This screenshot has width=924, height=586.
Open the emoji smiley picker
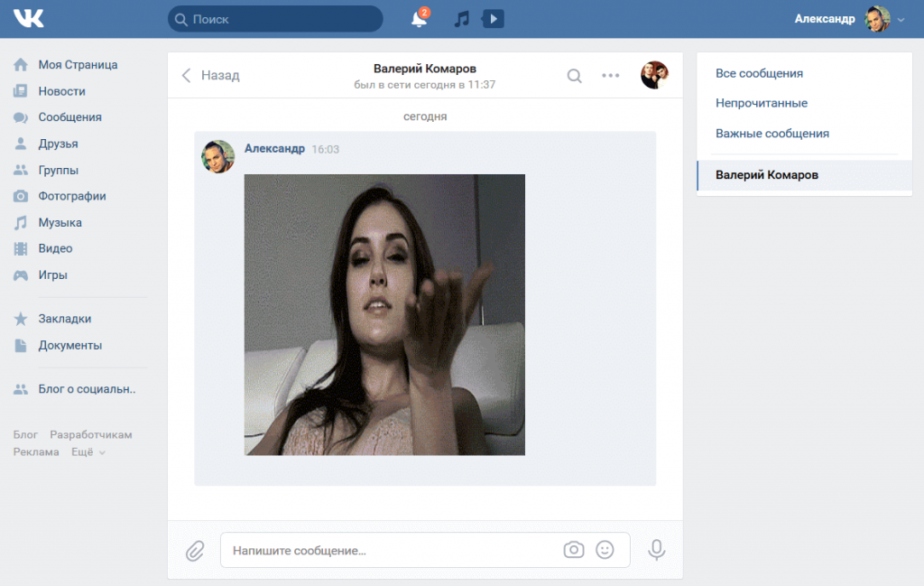pyautogui.click(x=605, y=550)
